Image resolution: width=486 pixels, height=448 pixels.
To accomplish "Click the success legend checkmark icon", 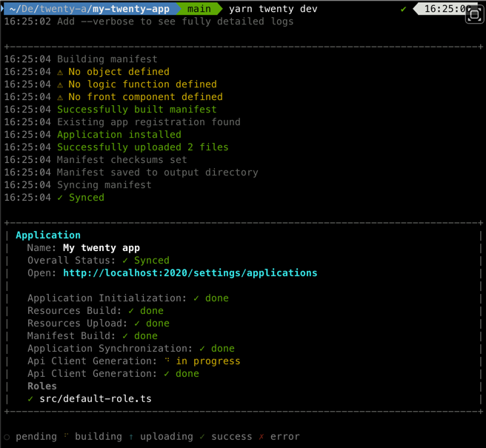I will 202,437.
